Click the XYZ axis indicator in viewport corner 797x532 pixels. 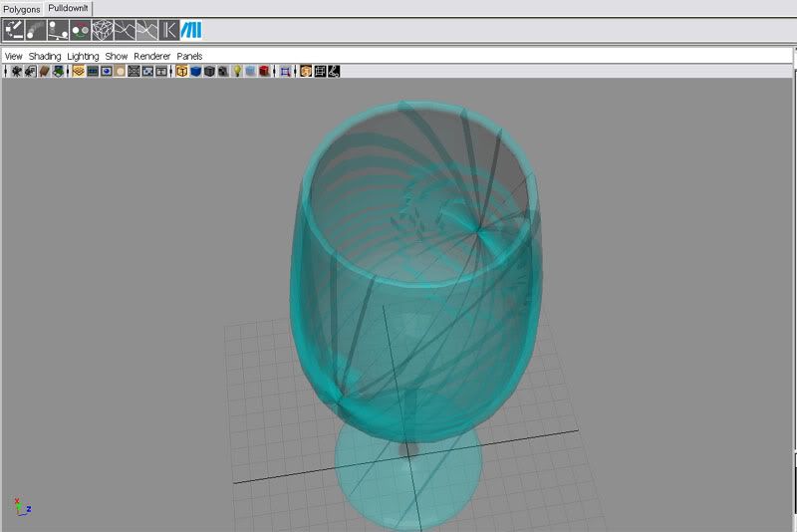[22, 506]
